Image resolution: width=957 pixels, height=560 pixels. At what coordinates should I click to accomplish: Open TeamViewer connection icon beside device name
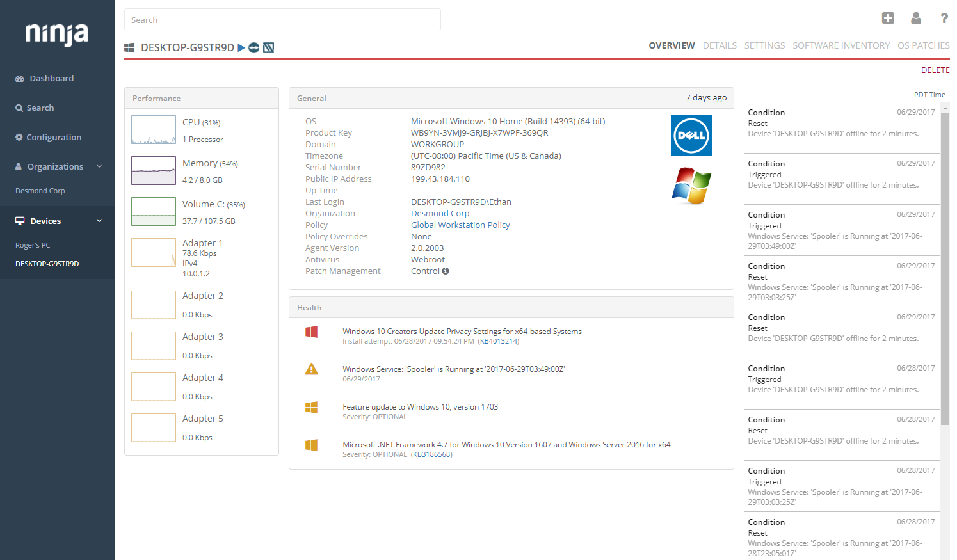tap(254, 47)
